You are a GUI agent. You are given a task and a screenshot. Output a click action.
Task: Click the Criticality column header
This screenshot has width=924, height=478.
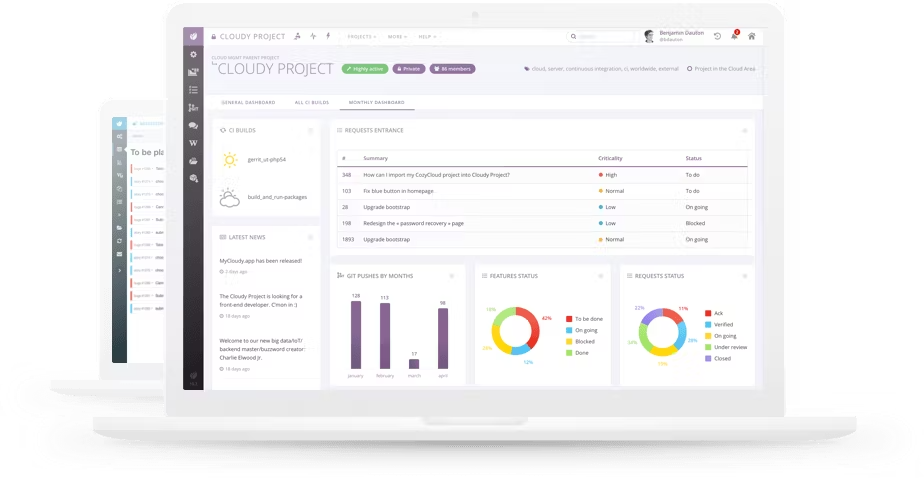tap(610, 159)
